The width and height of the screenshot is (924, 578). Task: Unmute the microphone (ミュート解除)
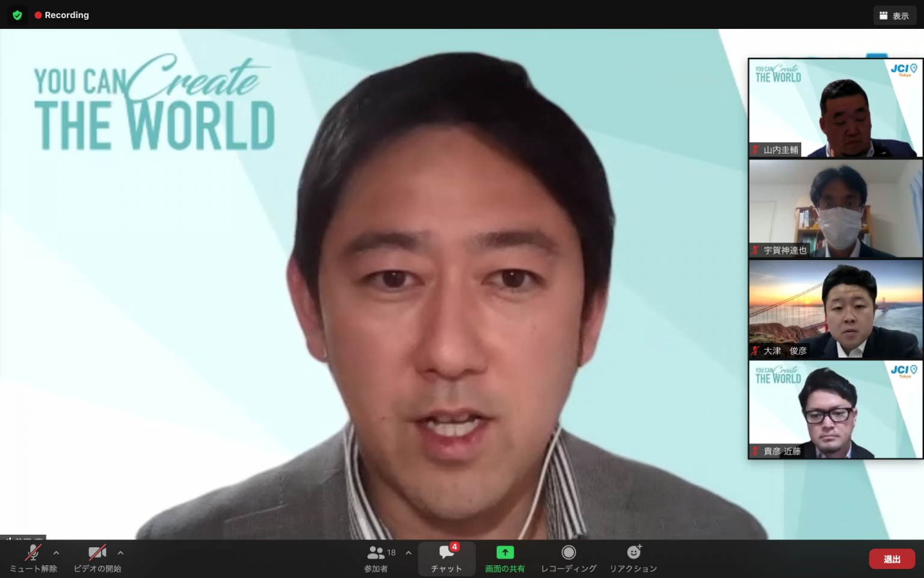[x=33, y=558]
